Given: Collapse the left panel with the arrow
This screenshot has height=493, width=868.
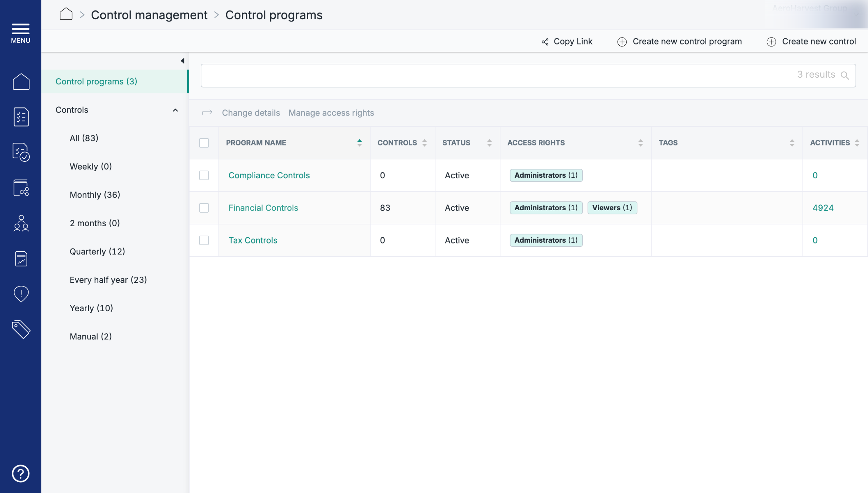Looking at the screenshot, I should point(182,61).
